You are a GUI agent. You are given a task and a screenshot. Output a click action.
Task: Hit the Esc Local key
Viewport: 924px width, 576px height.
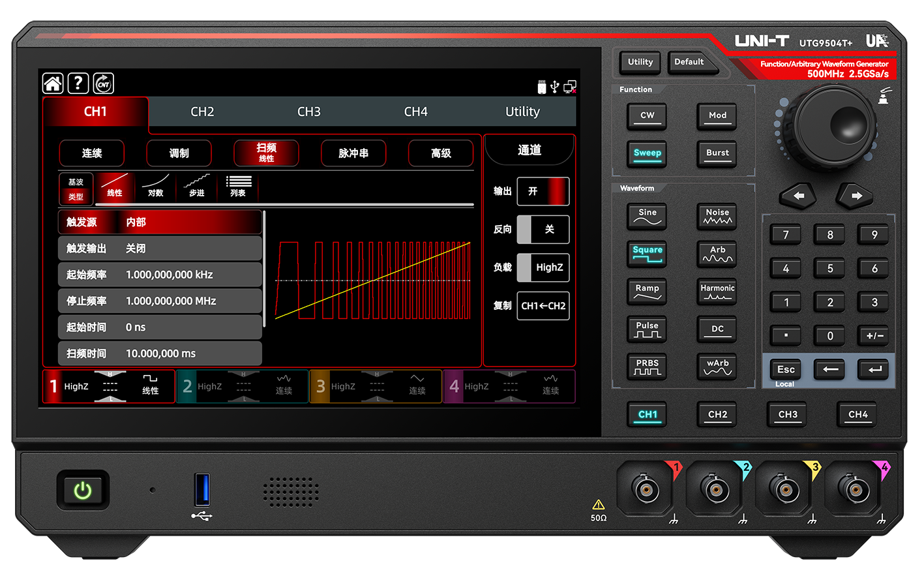(786, 371)
